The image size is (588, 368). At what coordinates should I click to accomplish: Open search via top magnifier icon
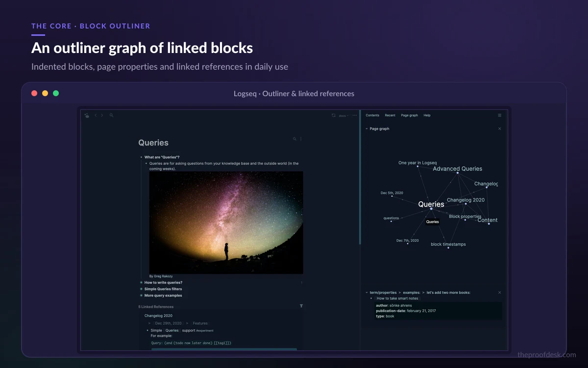pyautogui.click(x=111, y=115)
